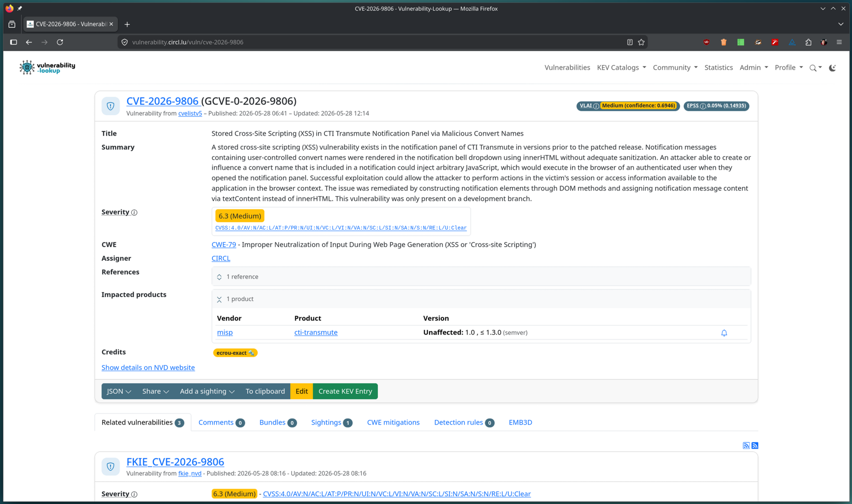Click the ecrou-exact credits badge
This screenshot has width=852, height=504.
[235, 353]
